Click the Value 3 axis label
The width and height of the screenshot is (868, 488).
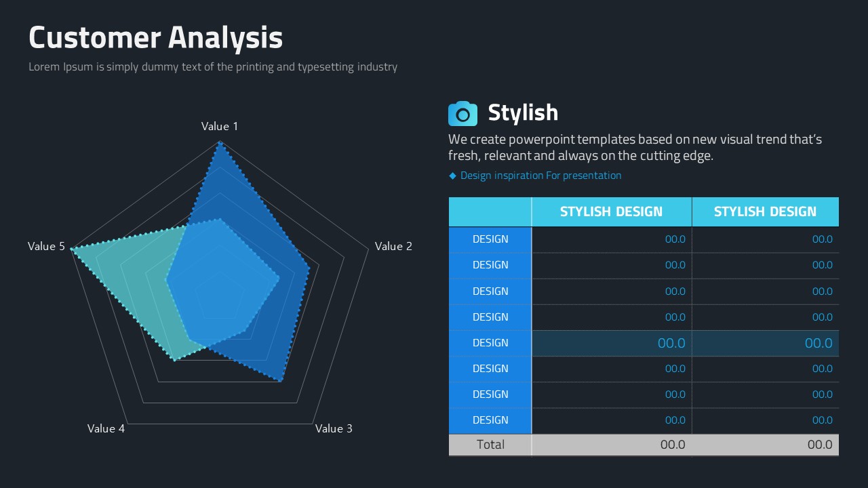click(334, 428)
